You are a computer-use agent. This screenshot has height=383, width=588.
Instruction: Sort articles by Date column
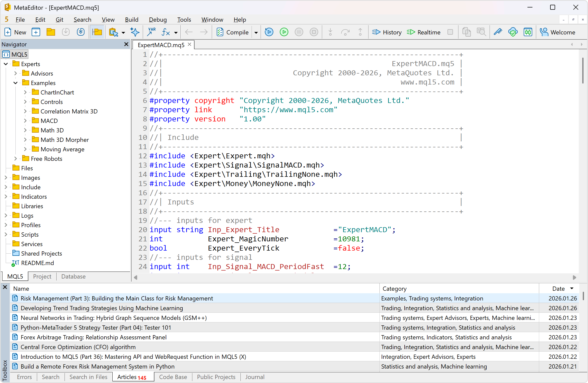559,288
